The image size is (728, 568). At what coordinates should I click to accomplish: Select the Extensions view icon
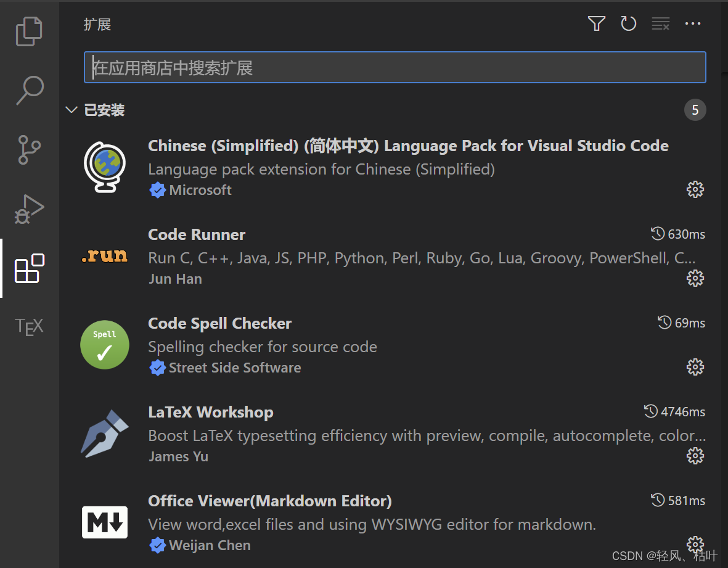click(x=29, y=268)
